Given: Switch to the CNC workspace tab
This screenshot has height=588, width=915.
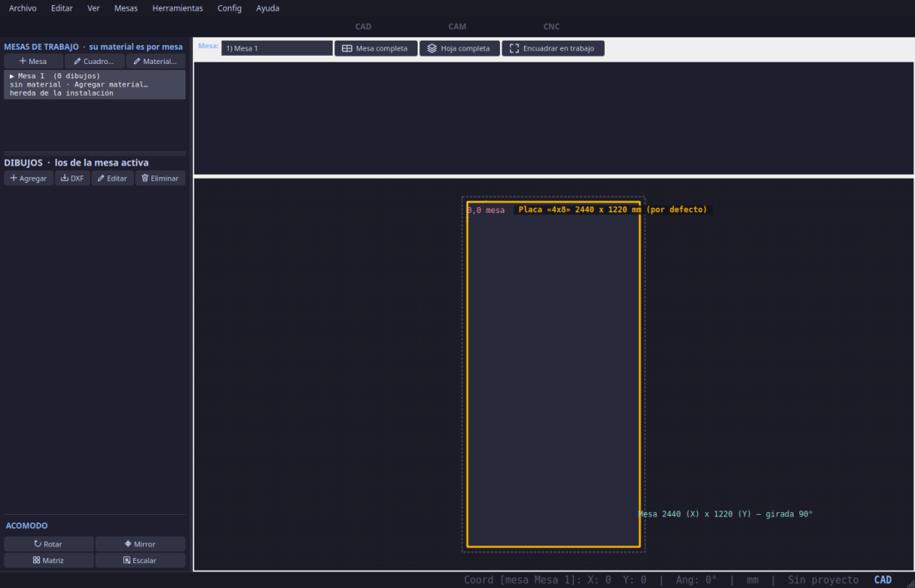Looking at the screenshot, I should point(551,27).
